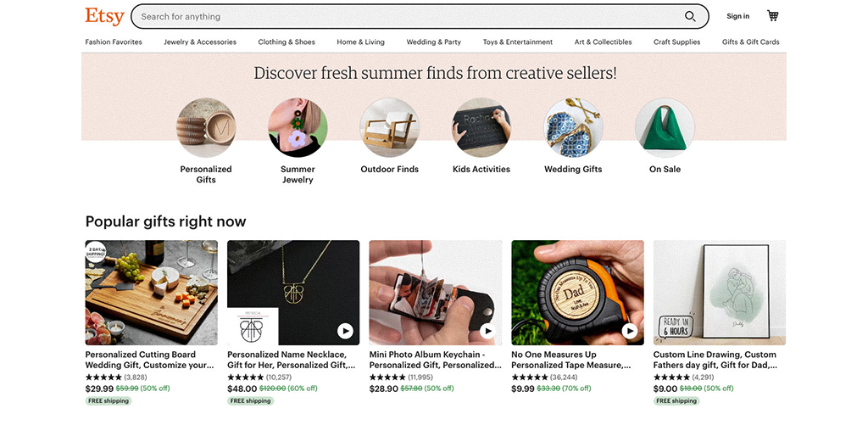The image size is (868, 425).
Task: View the Custom Line Drawing product image
Action: 719,293
